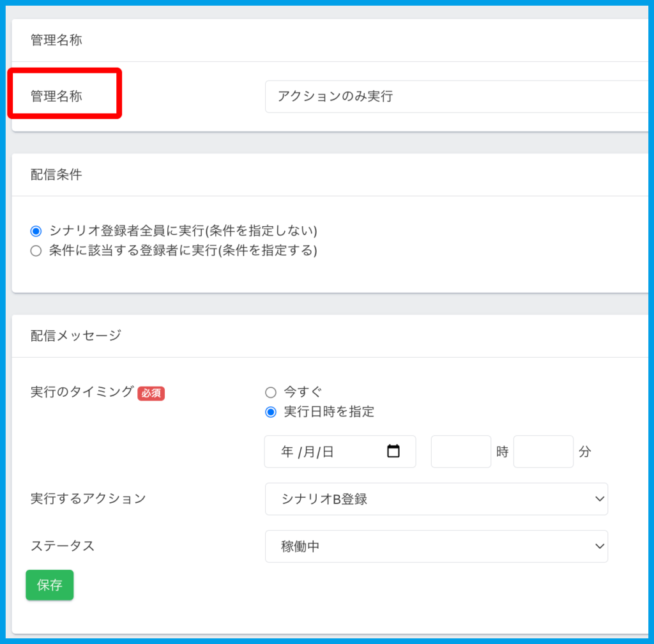654x644 pixels.
Task: Select 条件に該当する登録者に実行 radio option
Action: [x=36, y=250]
